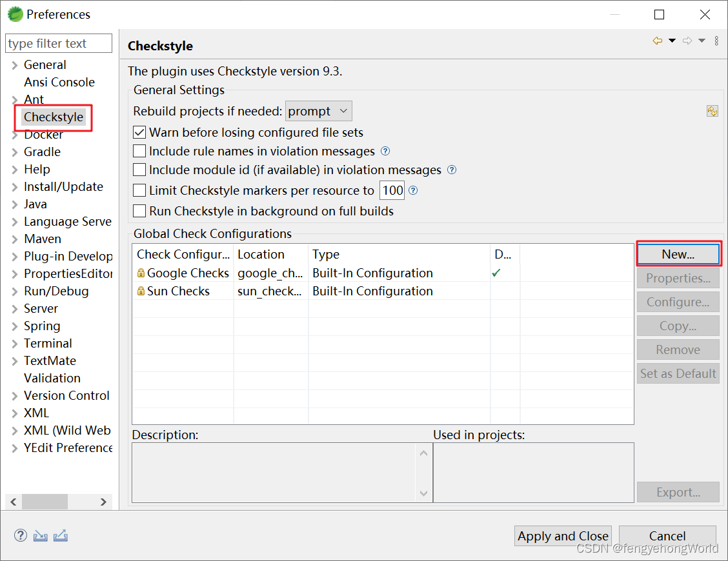Select Validation preference page
728x561 pixels.
52,378
